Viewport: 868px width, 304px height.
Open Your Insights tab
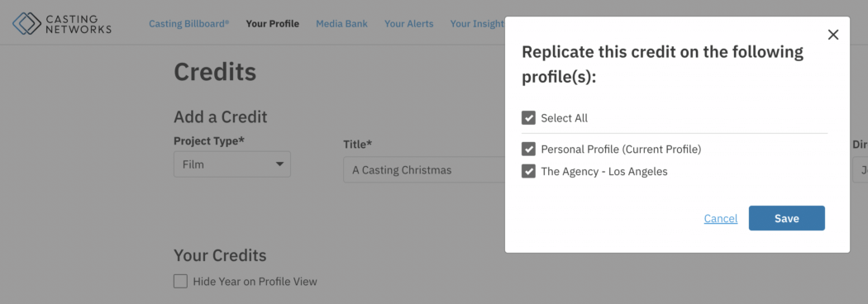pos(477,24)
